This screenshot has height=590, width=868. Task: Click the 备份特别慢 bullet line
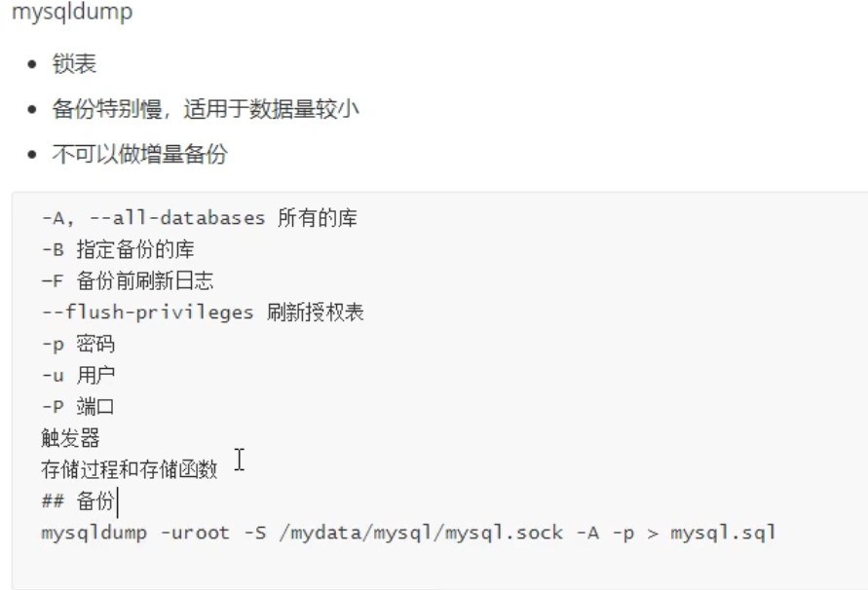[x=205, y=109]
